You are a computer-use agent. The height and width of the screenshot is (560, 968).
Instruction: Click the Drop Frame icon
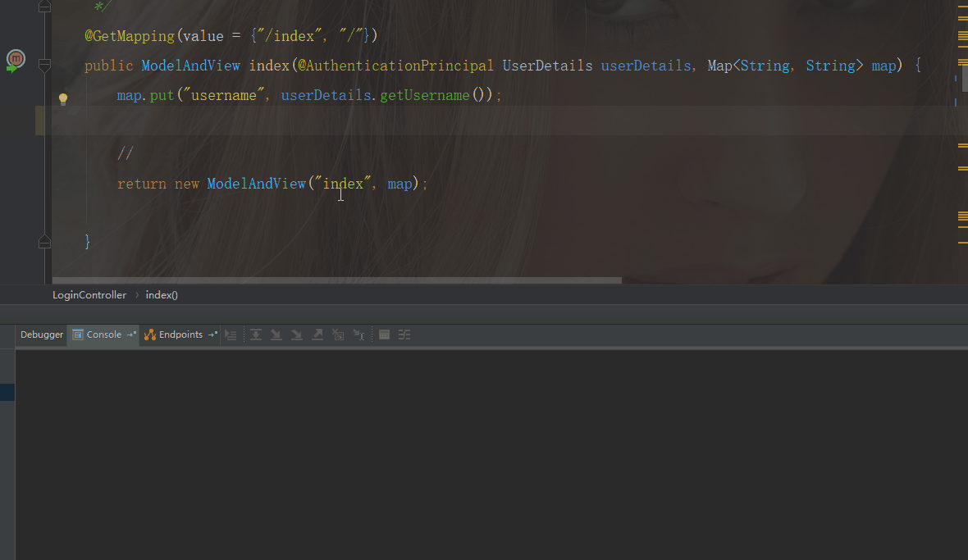coord(338,335)
